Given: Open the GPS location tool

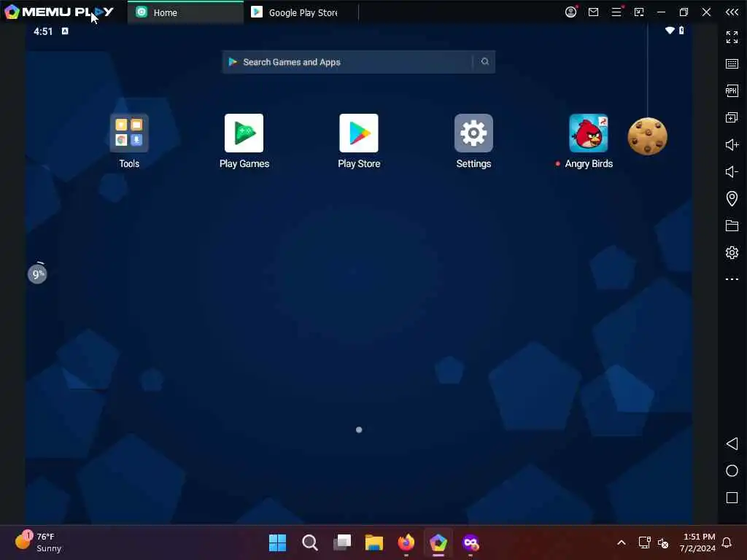Looking at the screenshot, I should tap(732, 198).
